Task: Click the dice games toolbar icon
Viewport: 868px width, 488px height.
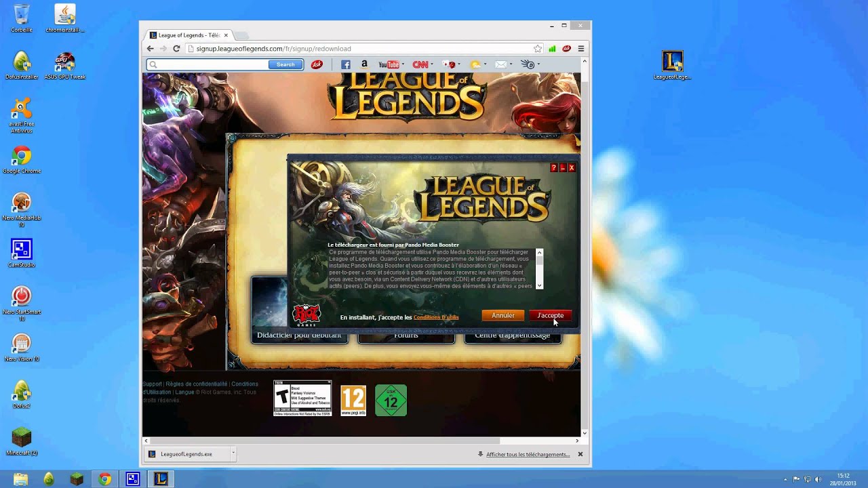Action: 448,64
